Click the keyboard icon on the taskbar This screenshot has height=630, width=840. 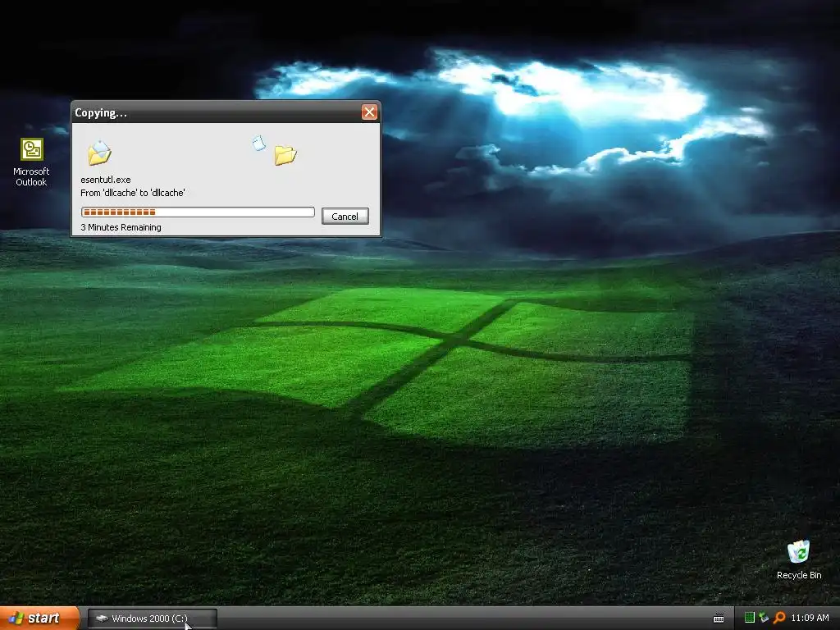(x=719, y=619)
